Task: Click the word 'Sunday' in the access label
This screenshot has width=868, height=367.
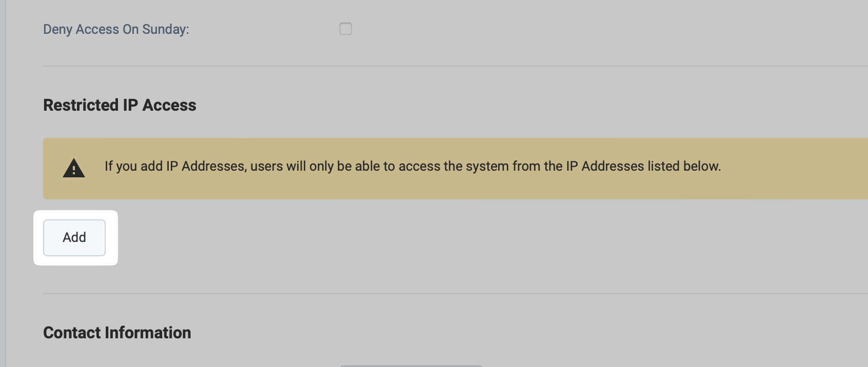Action: point(166,29)
